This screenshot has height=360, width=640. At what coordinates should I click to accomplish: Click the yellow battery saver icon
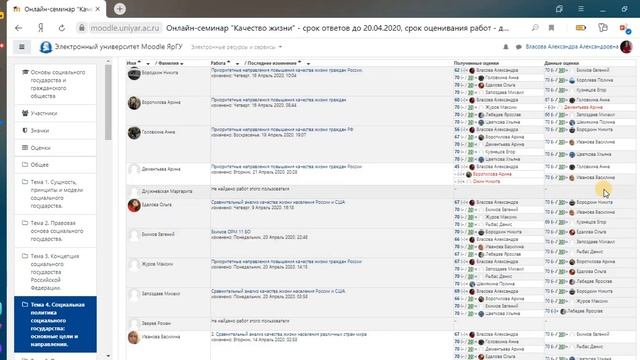pyautogui.click(x=580, y=28)
